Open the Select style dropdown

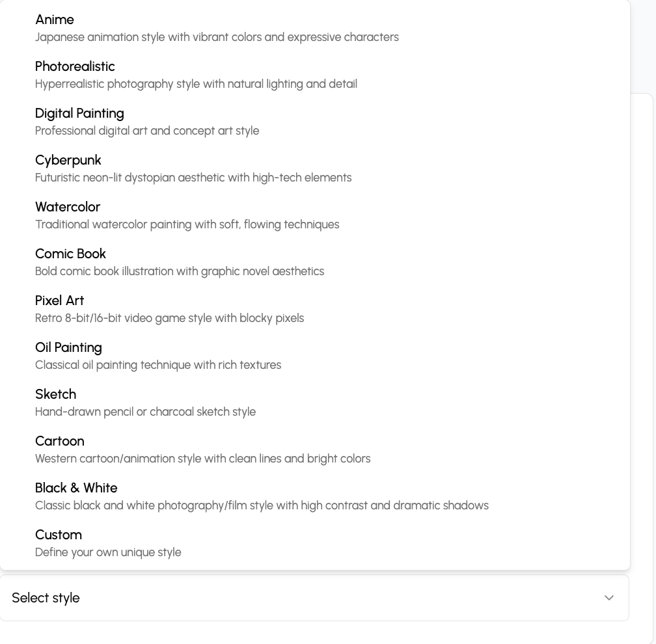pos(314,598)
